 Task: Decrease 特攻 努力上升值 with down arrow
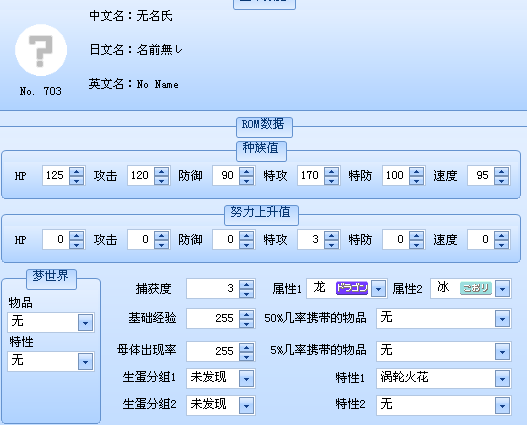tap(332, 245)
